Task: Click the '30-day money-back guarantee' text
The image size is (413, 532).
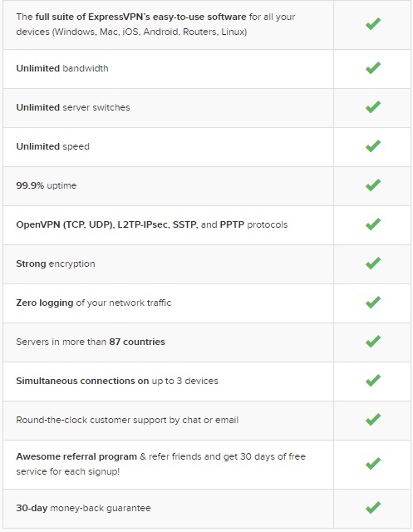Action: point(83,508)
